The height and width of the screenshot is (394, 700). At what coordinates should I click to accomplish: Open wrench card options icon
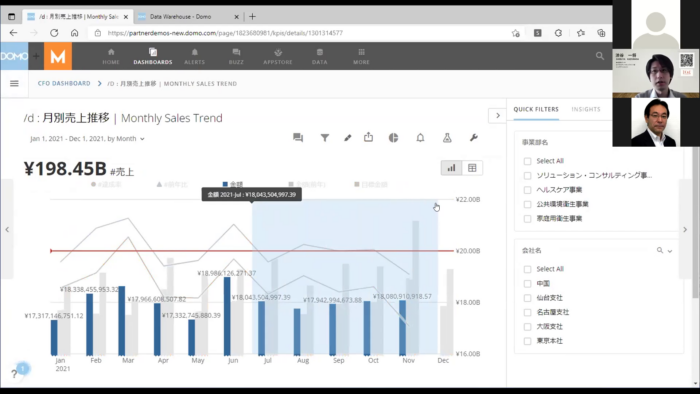(474, 138)
